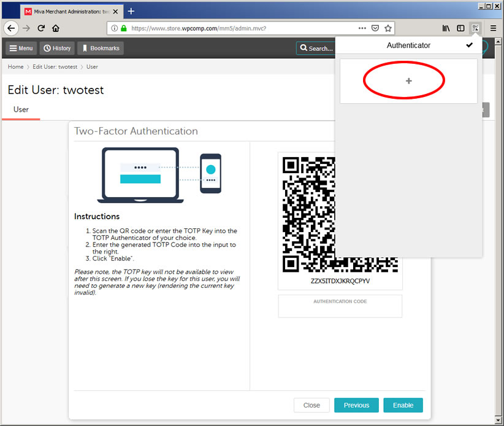Follow the Home breadcrumb link
Screen dimensions: 504x426
click(15, 67)
